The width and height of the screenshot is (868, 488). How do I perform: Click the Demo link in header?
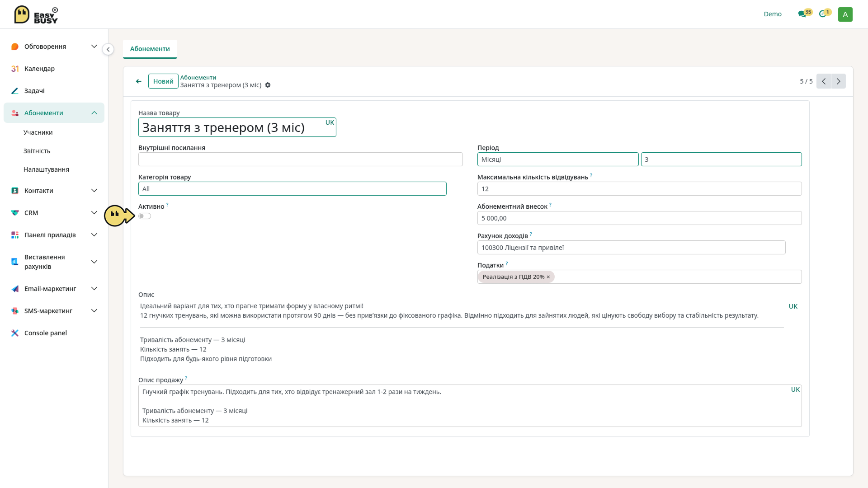tap(773, 14)
